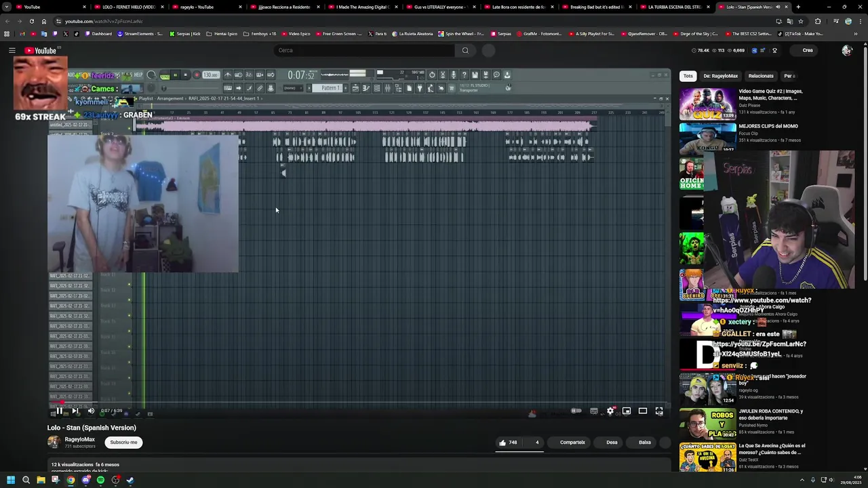Open the RageyloMax channel avatar
Image resolution: width=868 pixels, height=488 pixels.
pos(54,443)
